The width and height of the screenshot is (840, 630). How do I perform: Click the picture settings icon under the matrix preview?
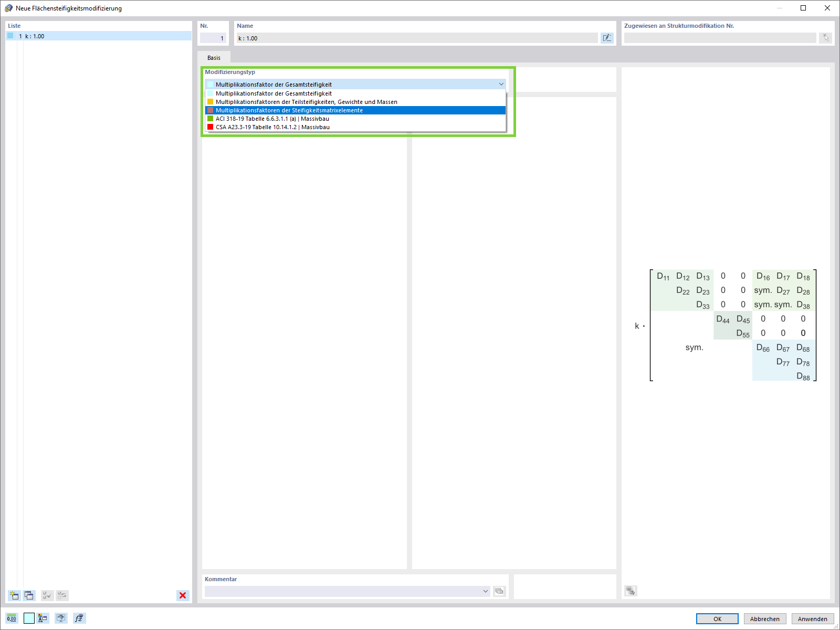click(631, 591)
